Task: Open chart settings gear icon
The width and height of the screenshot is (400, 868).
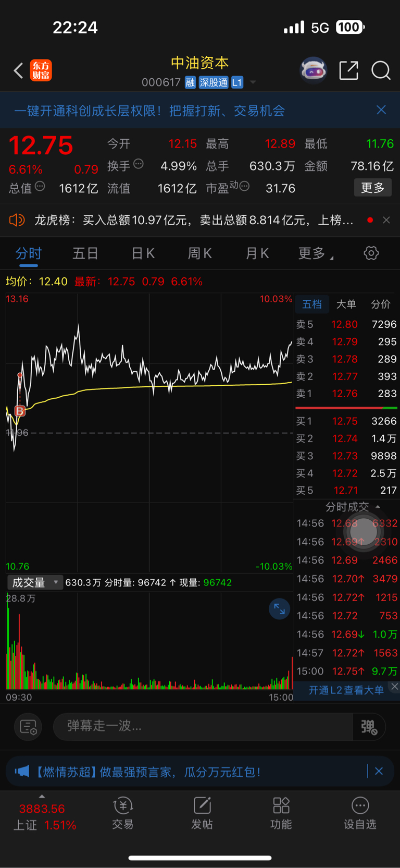Action: pos(371,253)
